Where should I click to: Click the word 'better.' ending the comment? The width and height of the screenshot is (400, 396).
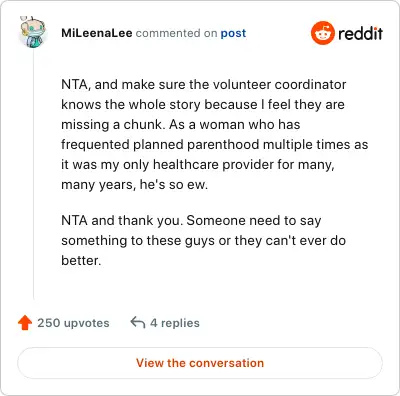click(81, 260)
